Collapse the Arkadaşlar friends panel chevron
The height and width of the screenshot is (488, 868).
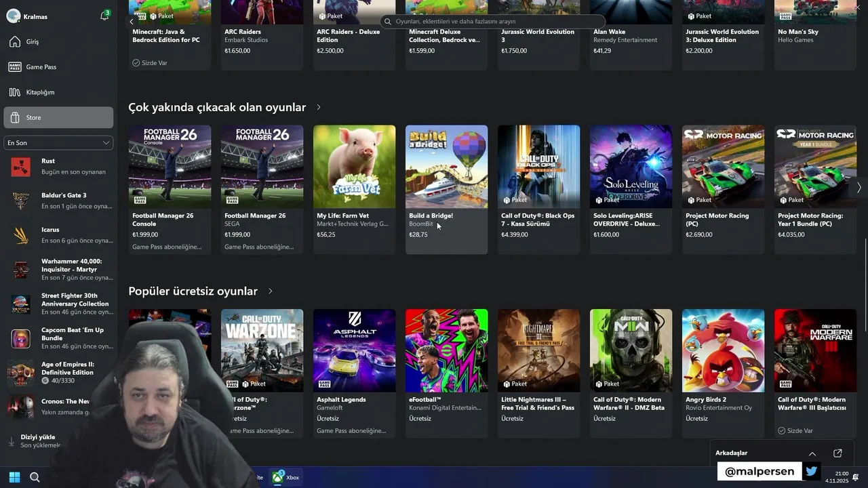tap(812, 453)
